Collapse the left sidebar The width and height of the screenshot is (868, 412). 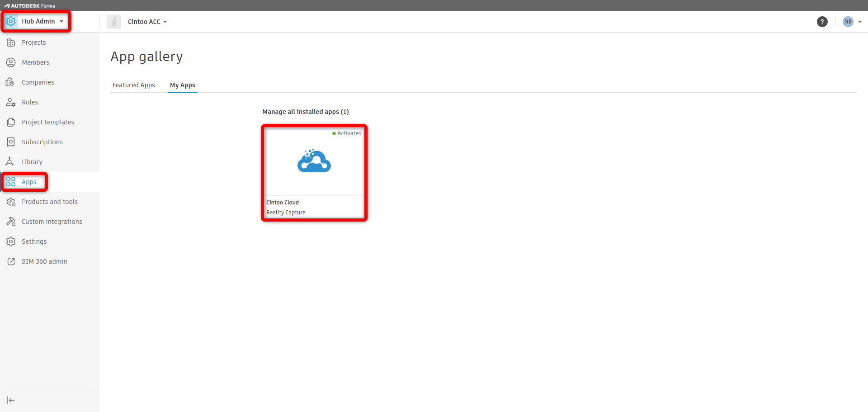click(x=11, y=400)
